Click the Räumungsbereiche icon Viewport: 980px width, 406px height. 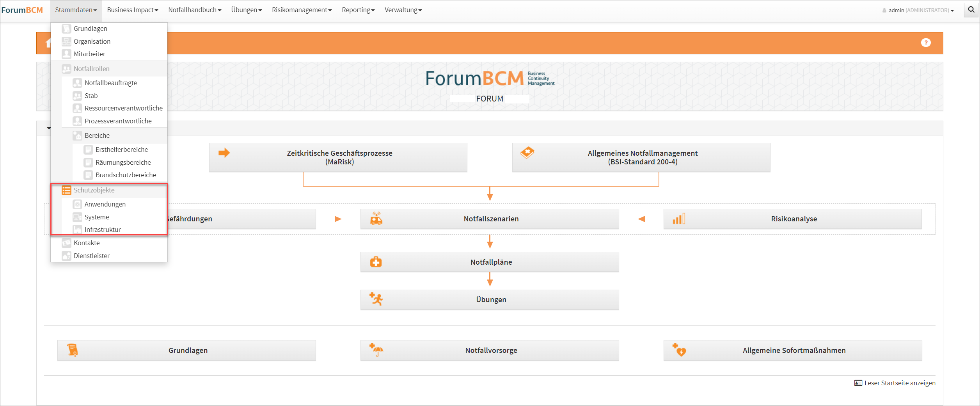coord(88,162)
